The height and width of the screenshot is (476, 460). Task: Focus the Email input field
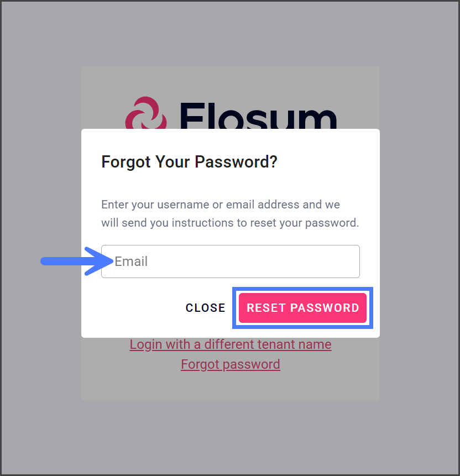click(x=230, y=261)
